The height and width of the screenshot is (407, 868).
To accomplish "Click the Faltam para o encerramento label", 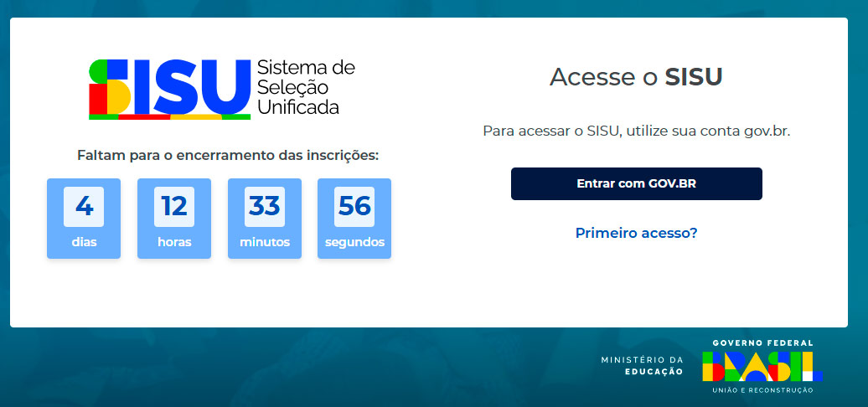I will (228, 156).
